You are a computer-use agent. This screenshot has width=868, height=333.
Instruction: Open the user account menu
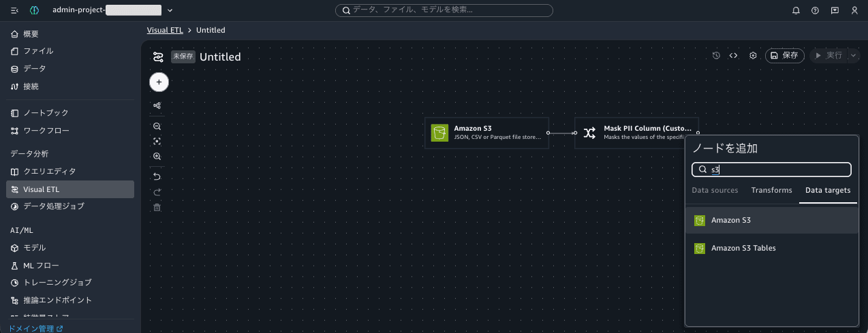point(854,10)
